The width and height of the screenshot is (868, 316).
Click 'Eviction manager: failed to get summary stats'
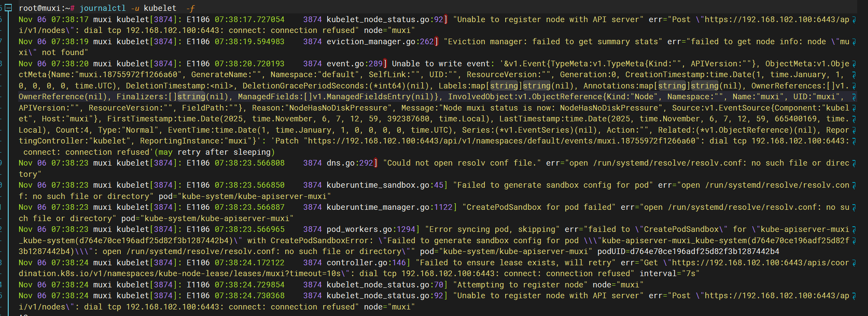[553, 42]
